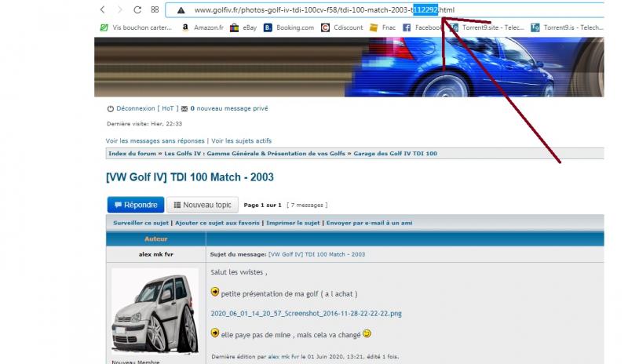Reload the page with the refresh icon
The image size is (628, 364).
137,9
